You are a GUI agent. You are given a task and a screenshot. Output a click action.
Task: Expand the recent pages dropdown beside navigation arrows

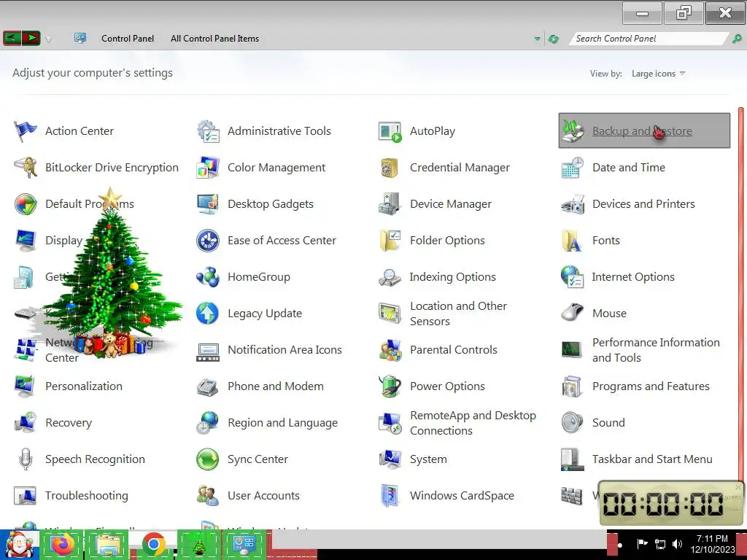tap(48, 39)
